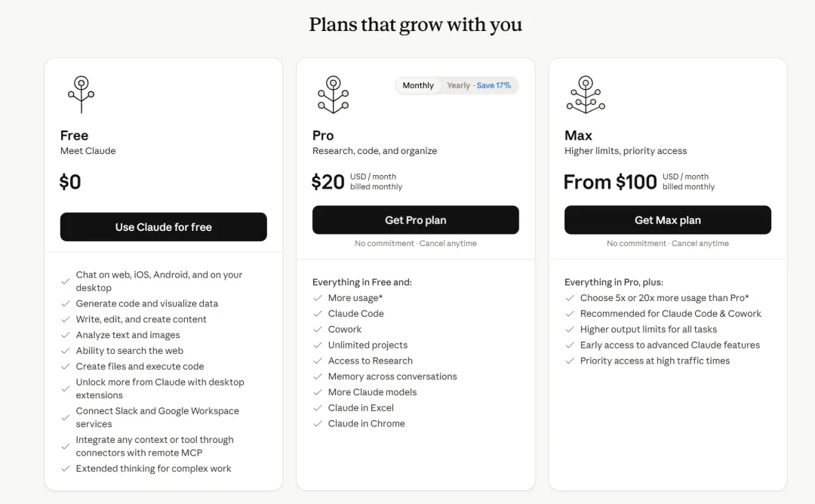Click Plans that grow with you heading

pos(415,24)
